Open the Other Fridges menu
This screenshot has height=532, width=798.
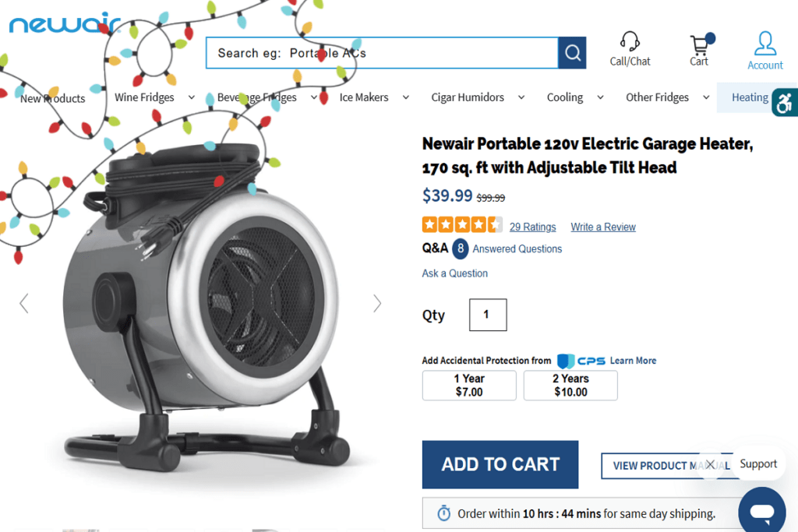(x=657, y=97)
